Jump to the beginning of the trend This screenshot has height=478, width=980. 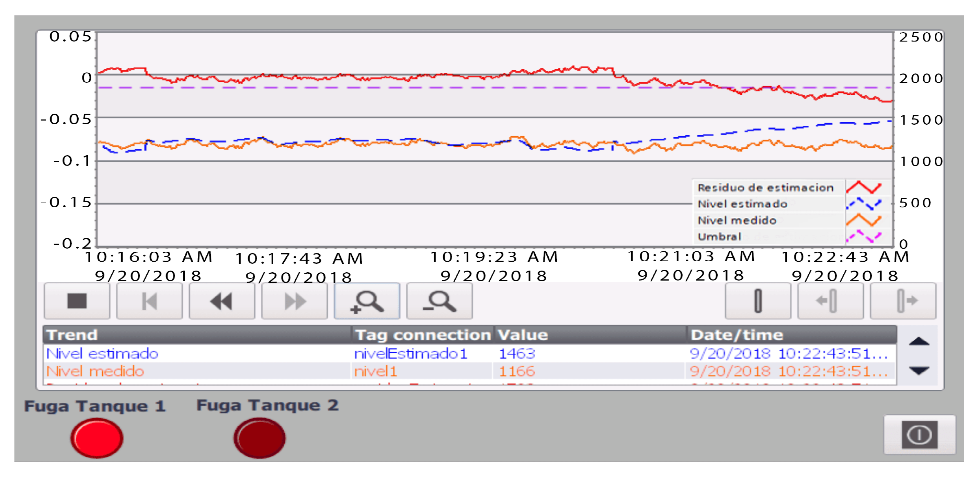(149, 301)
